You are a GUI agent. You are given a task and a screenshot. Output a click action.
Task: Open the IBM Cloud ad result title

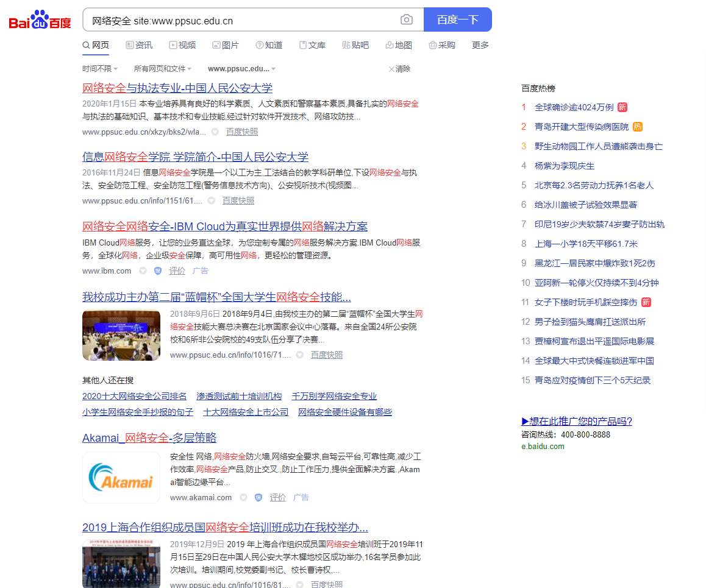[225, 226]
